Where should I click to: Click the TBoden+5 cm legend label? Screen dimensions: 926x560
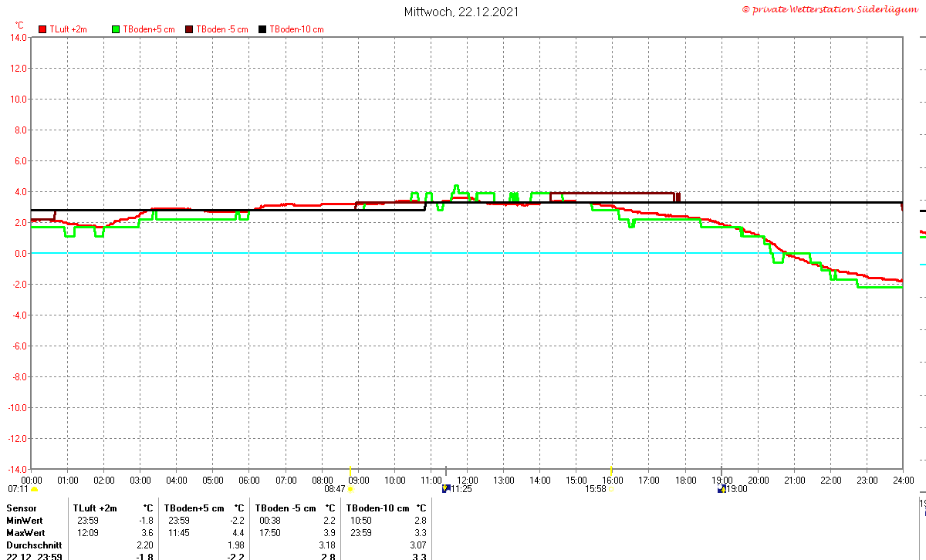[149, 29]
